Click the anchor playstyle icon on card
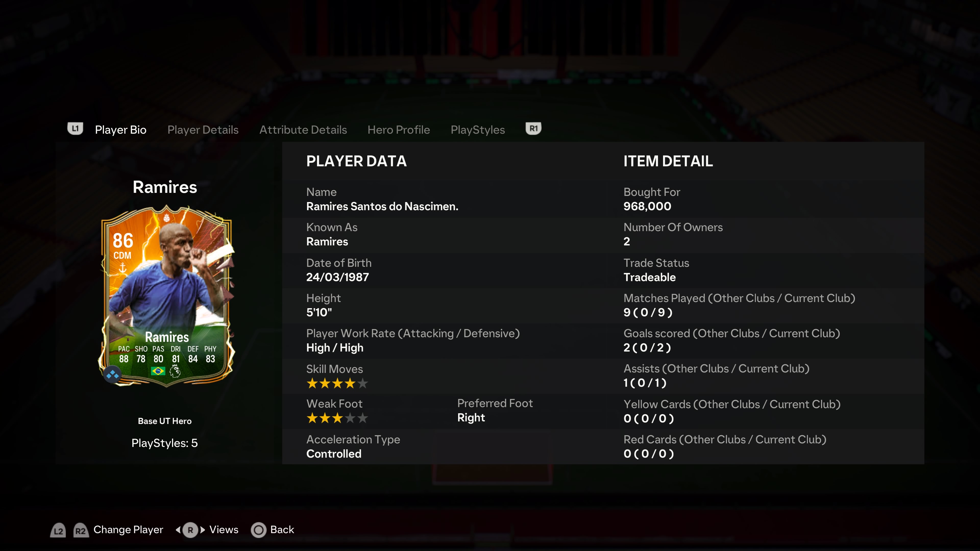The height and width of the screenshot is (551, 980). pos(122,268)
